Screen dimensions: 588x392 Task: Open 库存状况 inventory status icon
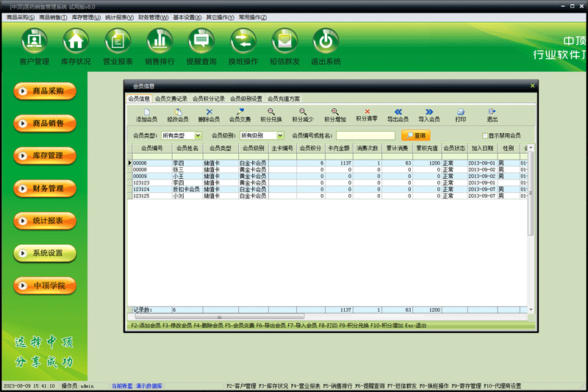point(76,47)
